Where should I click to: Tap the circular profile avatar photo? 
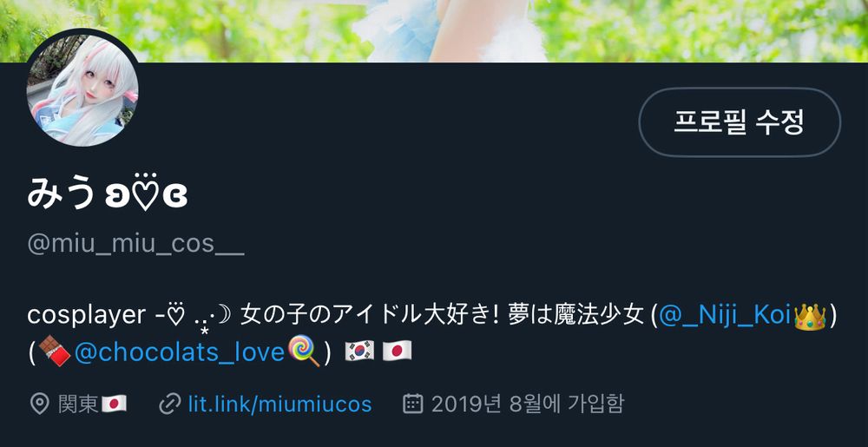tap(82, 91)
